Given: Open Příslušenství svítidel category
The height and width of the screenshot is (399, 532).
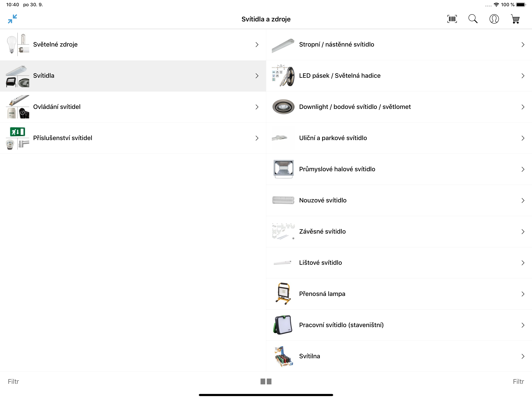Looking at the screenshot, I should 133,138.
